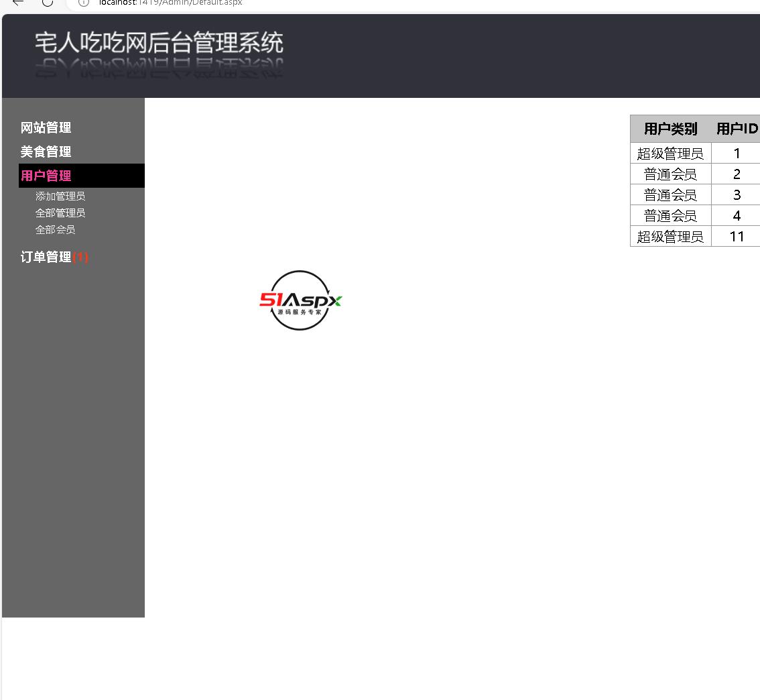Click user ID cell showing 2

(x=737, y=174)
